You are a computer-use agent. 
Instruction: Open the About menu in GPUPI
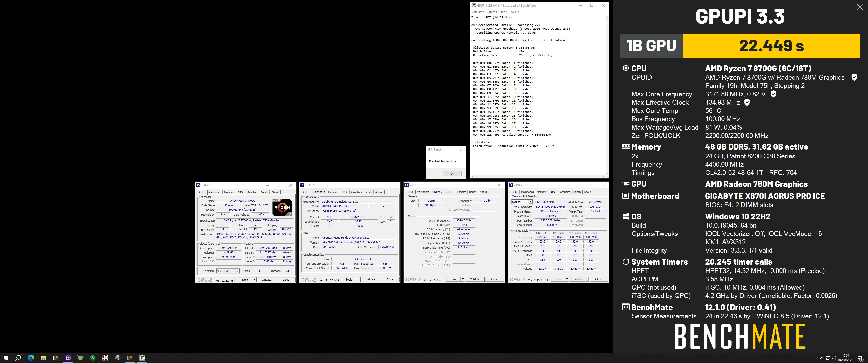[x=515, y=12]
